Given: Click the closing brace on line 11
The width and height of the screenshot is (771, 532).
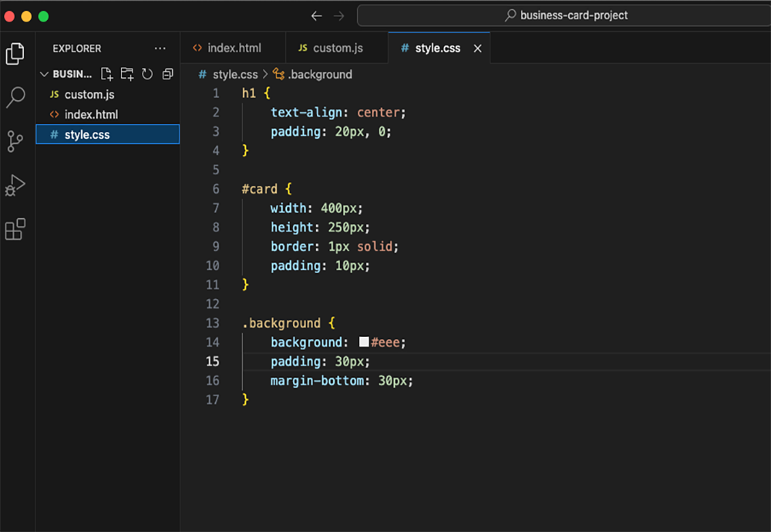Looking at the screenshot, I should point(245,285).
